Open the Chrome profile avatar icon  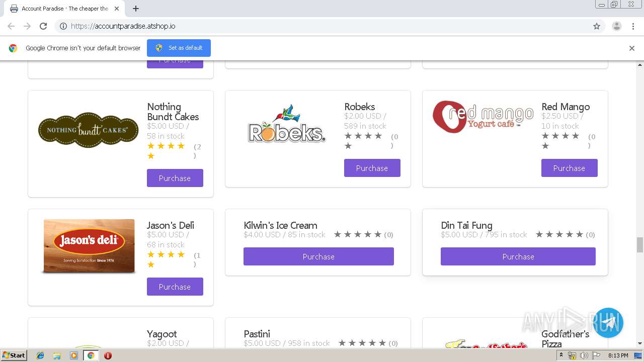617,26
